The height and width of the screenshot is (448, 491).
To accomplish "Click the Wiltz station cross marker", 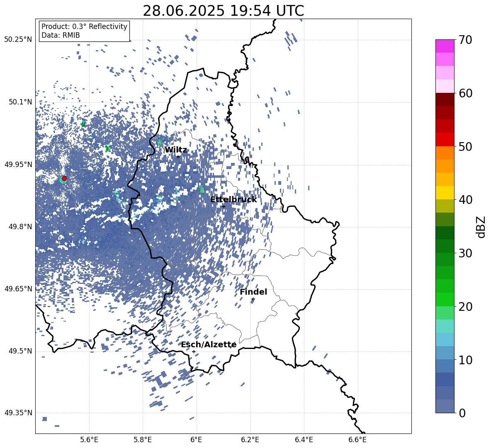I will (178, 157).
